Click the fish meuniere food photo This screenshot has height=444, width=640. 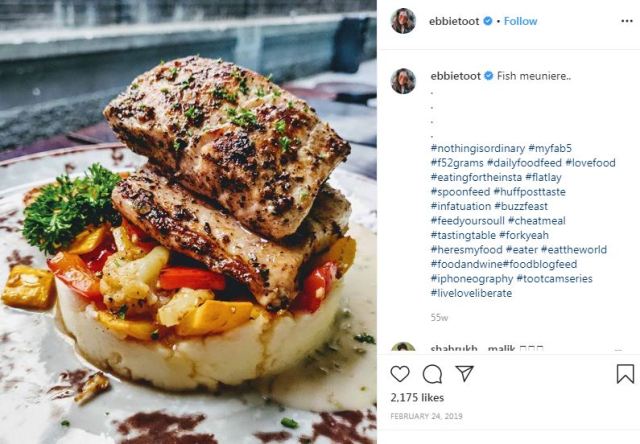click(x=188, y=222)
